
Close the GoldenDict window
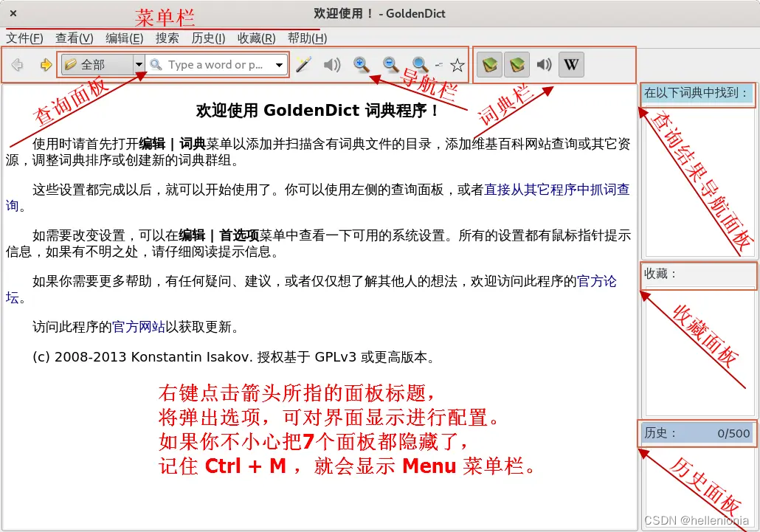coord(13,13)
